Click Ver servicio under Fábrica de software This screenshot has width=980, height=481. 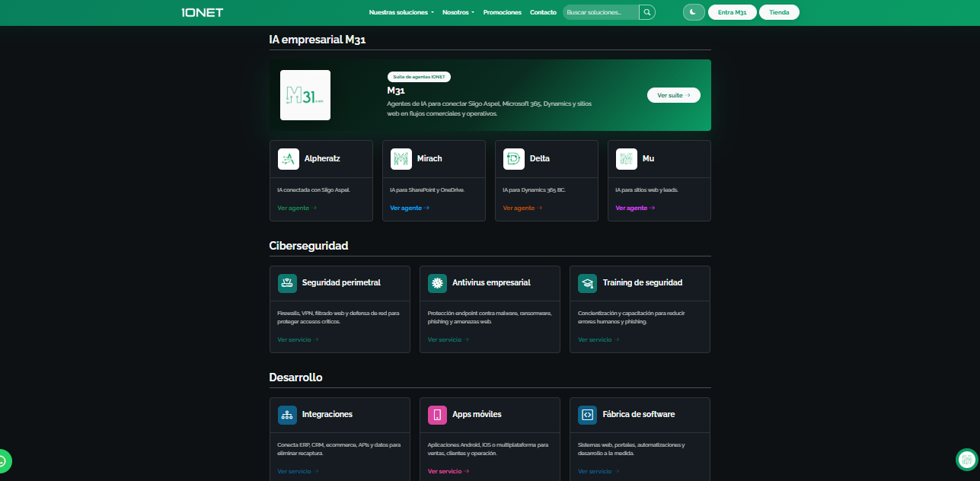(598, 471)
